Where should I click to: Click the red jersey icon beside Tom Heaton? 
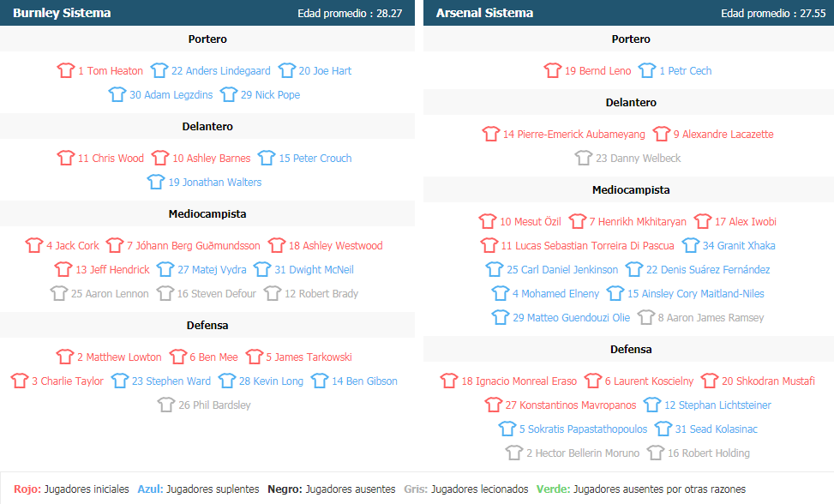[66, 70]
